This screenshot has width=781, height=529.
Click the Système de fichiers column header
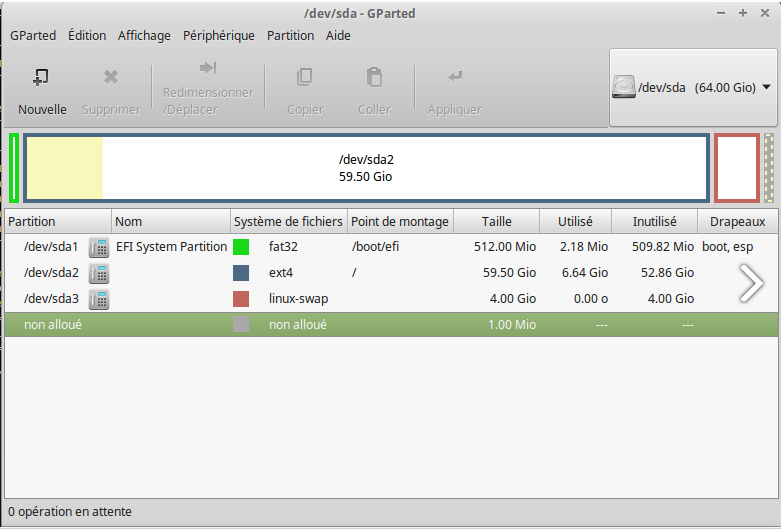click(288, 221)
